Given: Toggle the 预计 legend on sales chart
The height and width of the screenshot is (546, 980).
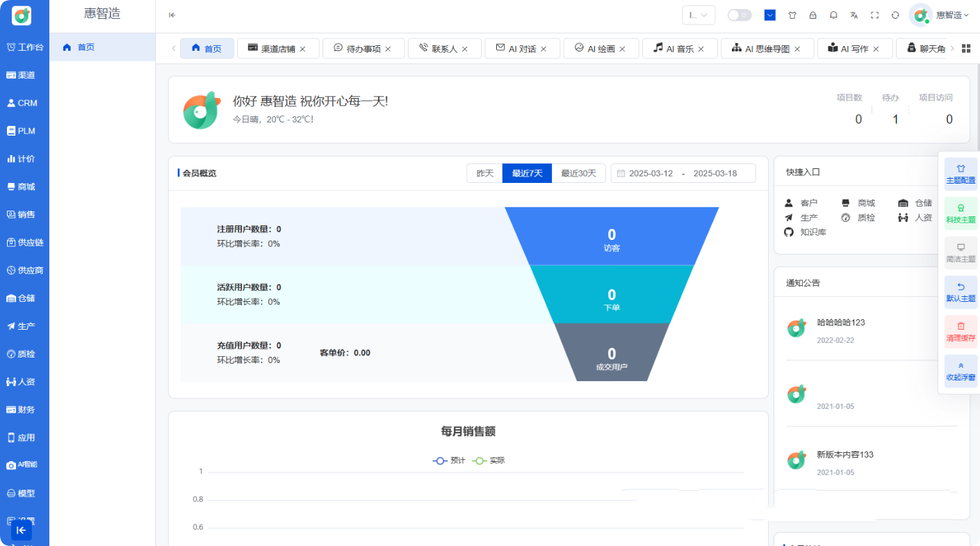Looking at the screenshot, I should [448, 460].
